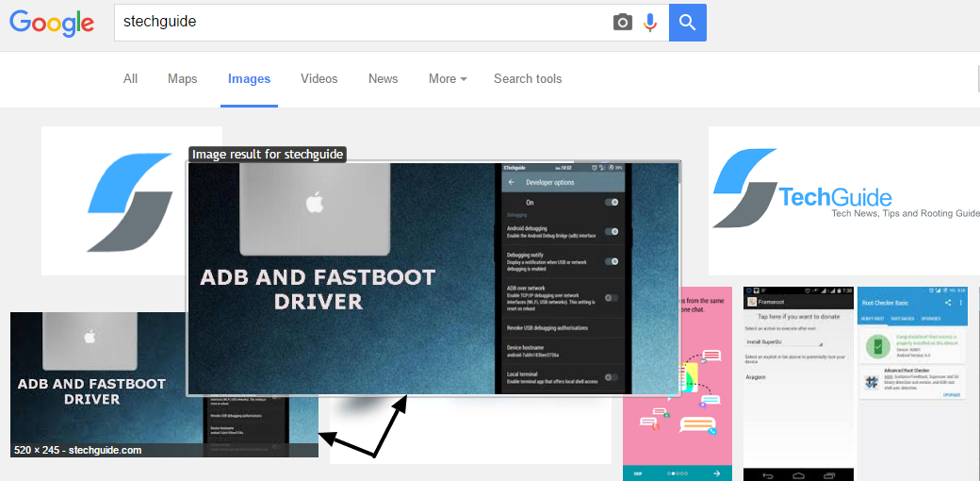The height and width of the screenshot is (481, 980).
Task: Expand the More dropdown menu
Action: coord(448,79)
